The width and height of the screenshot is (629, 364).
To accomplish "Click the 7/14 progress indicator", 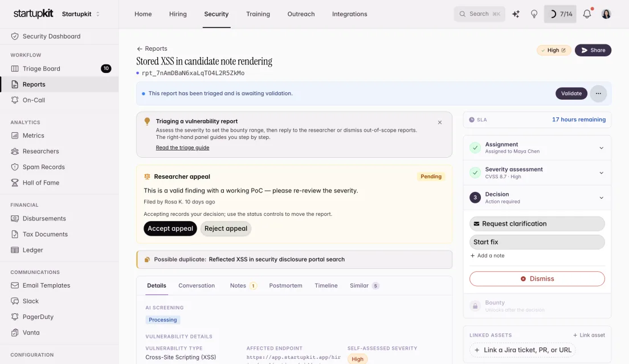I will (560, 14).
